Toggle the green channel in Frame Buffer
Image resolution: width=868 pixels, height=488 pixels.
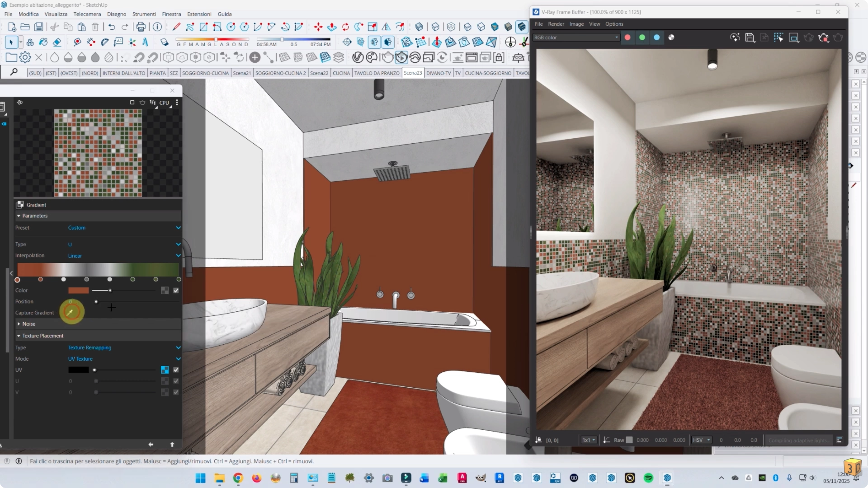(642, 38)
